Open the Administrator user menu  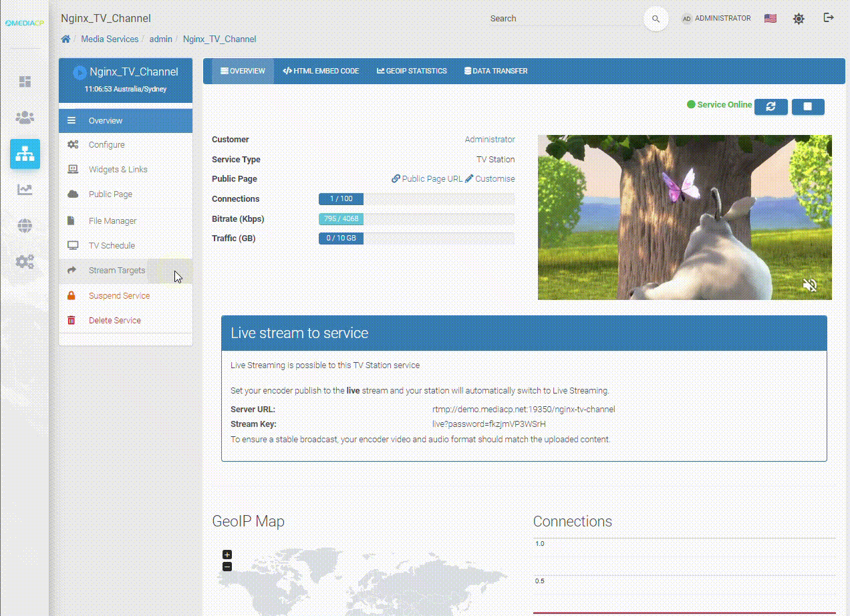click(716, 19)
